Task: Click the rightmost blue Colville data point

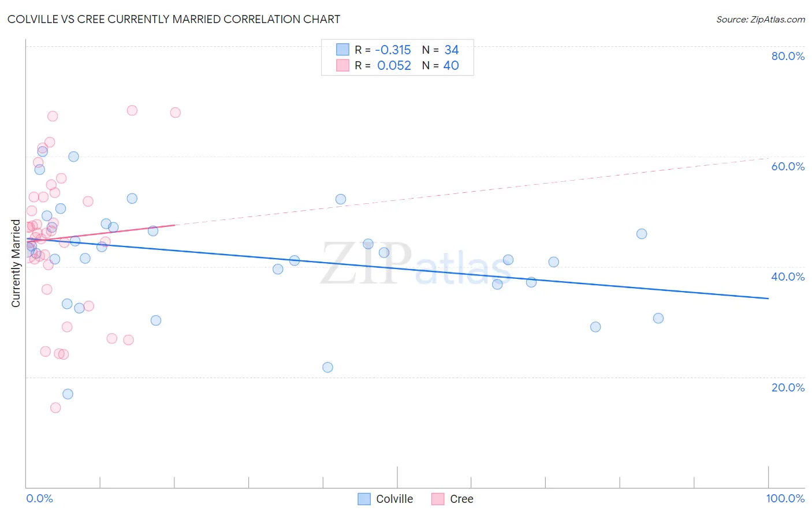Action: [658, 318]
